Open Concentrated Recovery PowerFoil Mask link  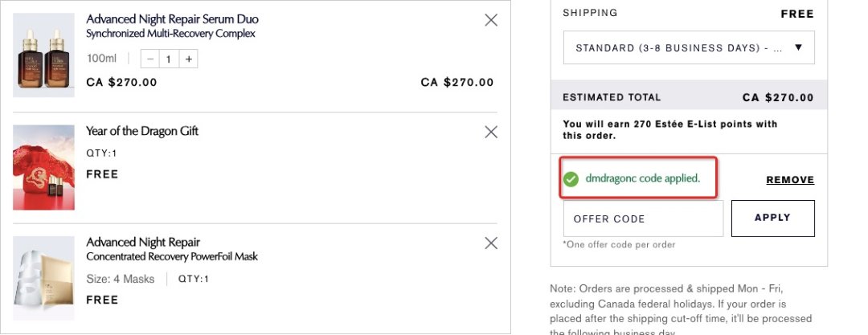(172, 256)
